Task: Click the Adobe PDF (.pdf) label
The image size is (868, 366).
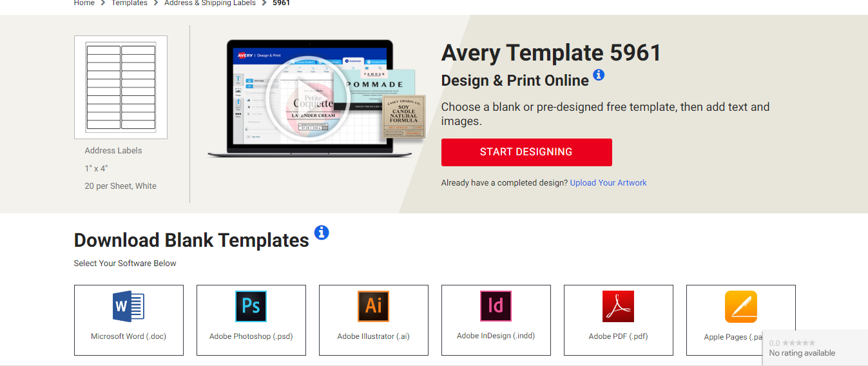Action: tap(618, 336)
